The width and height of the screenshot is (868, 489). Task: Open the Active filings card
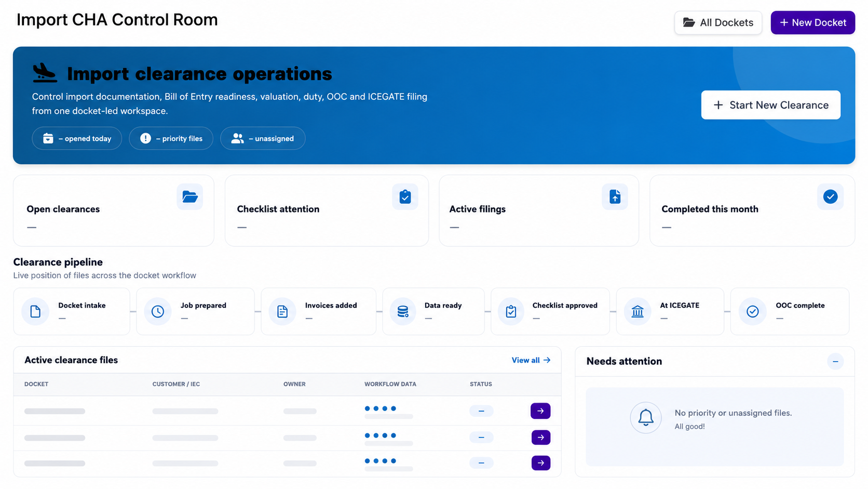click(539, 210)
